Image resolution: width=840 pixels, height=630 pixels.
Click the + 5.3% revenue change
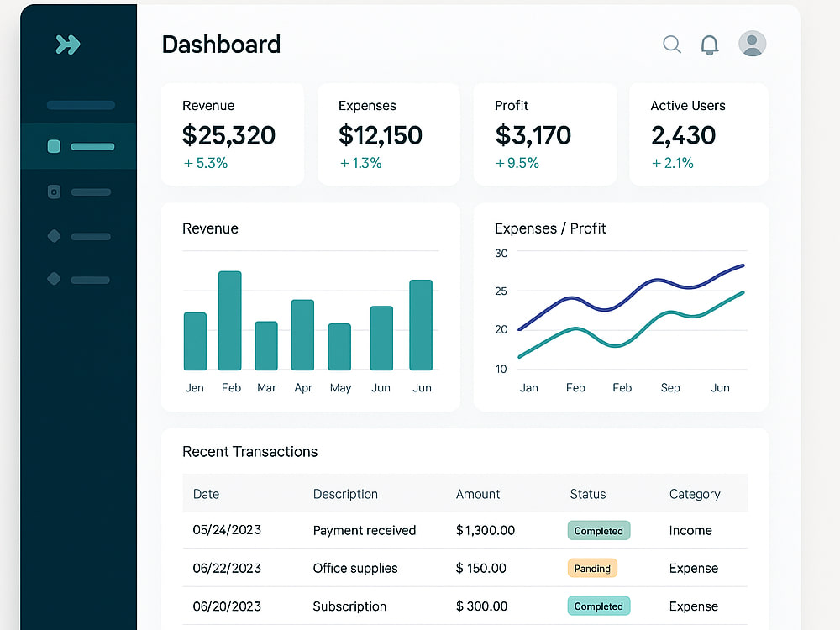[x=206, y=163]
